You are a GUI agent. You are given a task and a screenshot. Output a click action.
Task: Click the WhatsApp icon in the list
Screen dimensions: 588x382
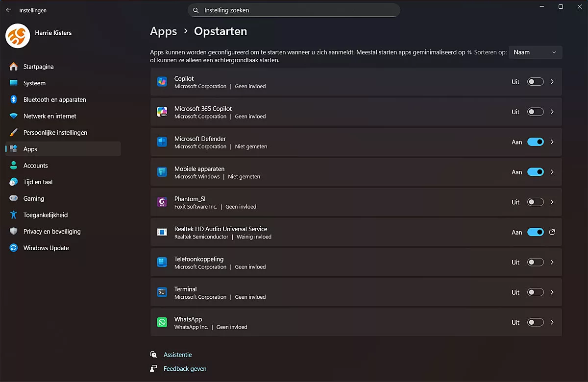coord(162,322)
